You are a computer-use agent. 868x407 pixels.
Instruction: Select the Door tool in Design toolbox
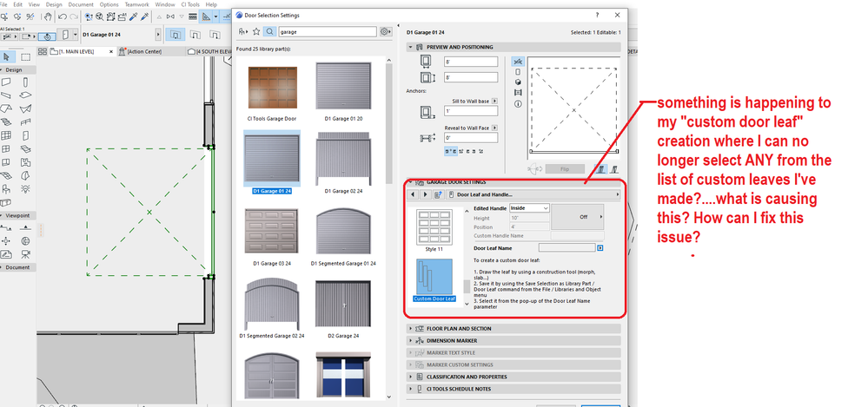click(x=25, y=135)
